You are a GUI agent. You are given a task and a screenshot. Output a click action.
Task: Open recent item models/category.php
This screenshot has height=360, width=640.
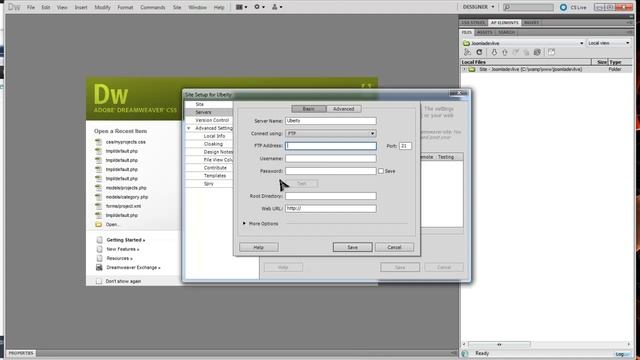(x=127, y=197)
